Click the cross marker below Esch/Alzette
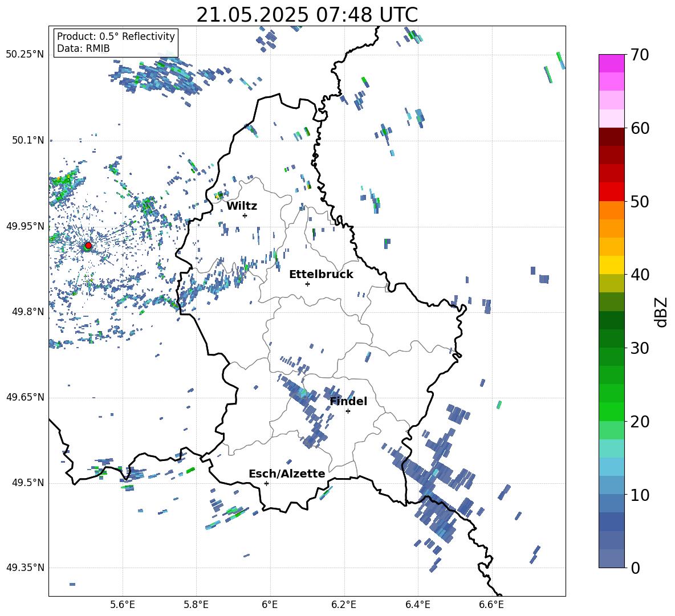The image size is (675, 616). point(266,483)
